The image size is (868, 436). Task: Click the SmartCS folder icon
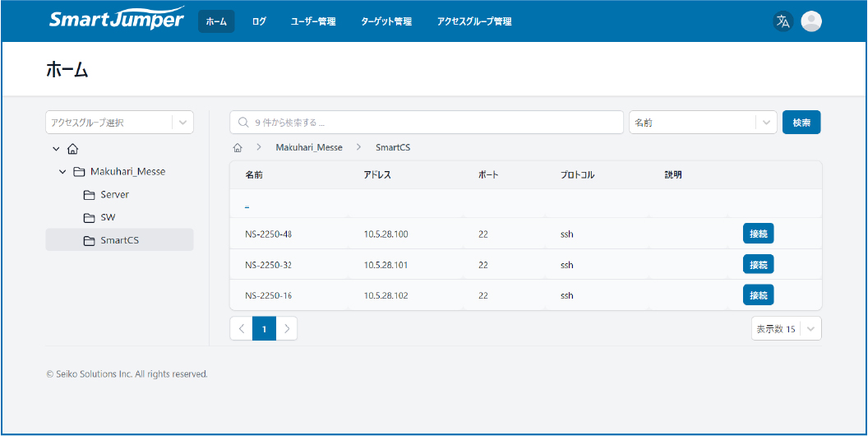pos(89,242)
